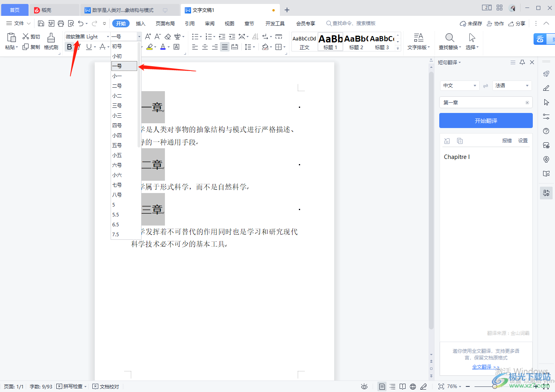Screen dimensions: 555x392
Task: Open 查找替换 find and replace
Action: [x=450, y=42]
